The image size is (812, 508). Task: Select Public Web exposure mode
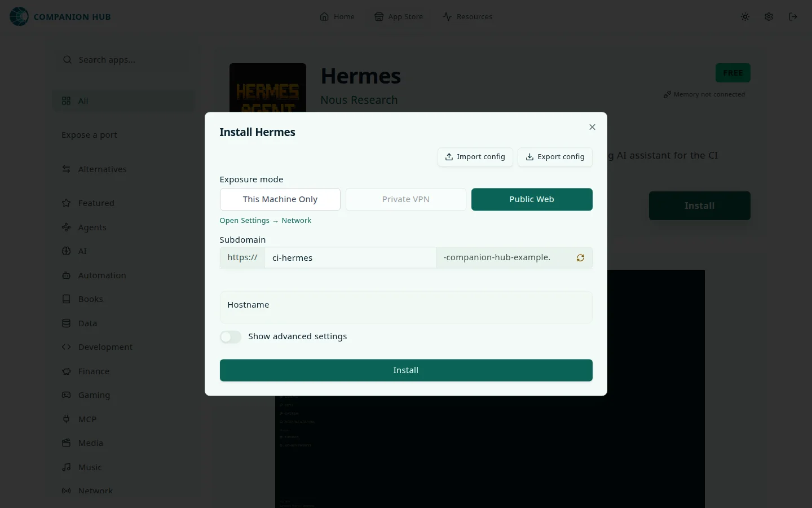click(532, 199)
